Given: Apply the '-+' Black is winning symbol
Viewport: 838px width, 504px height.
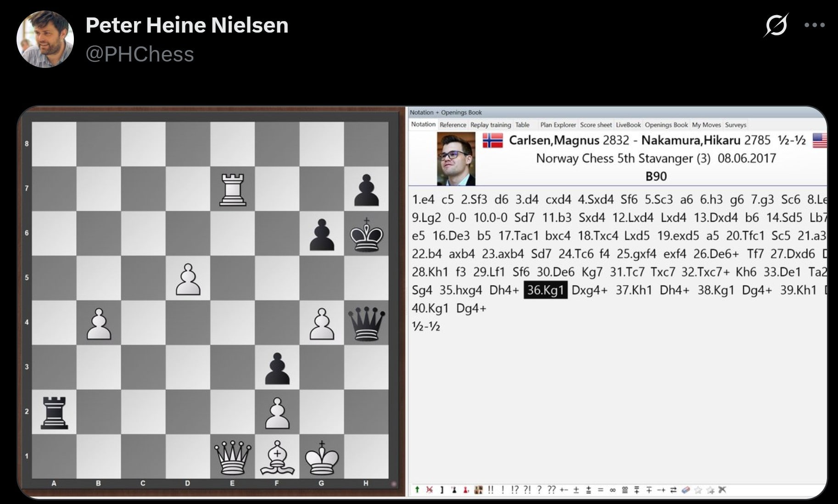Looking at the screenshot, I should coord(661,490).
